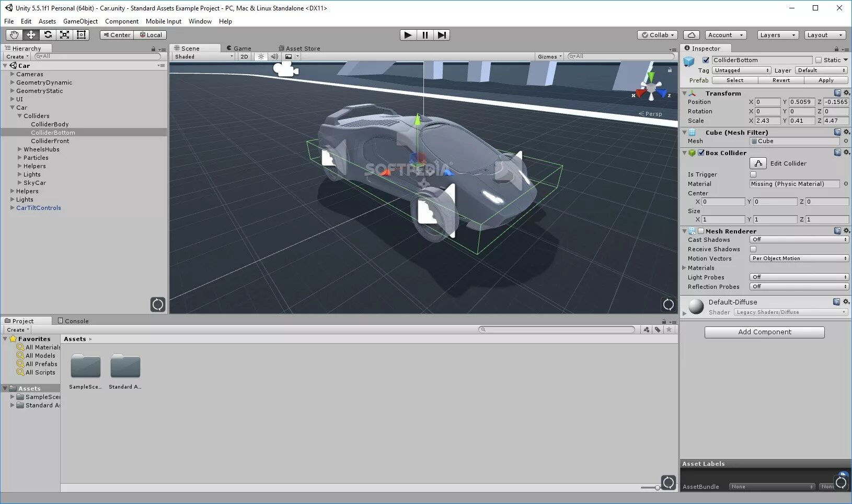Save search star icon in Project
This screenshot has width=852, height=504.
pos(669,330)
